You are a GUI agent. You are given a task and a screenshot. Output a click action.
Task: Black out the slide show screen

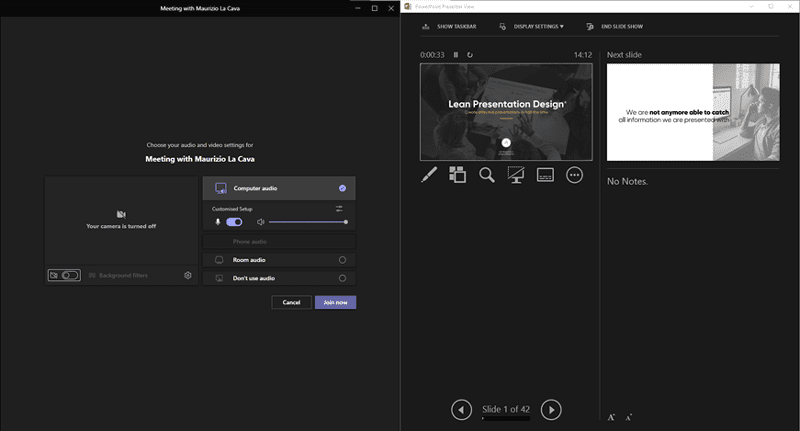click(x=516, y=175)
